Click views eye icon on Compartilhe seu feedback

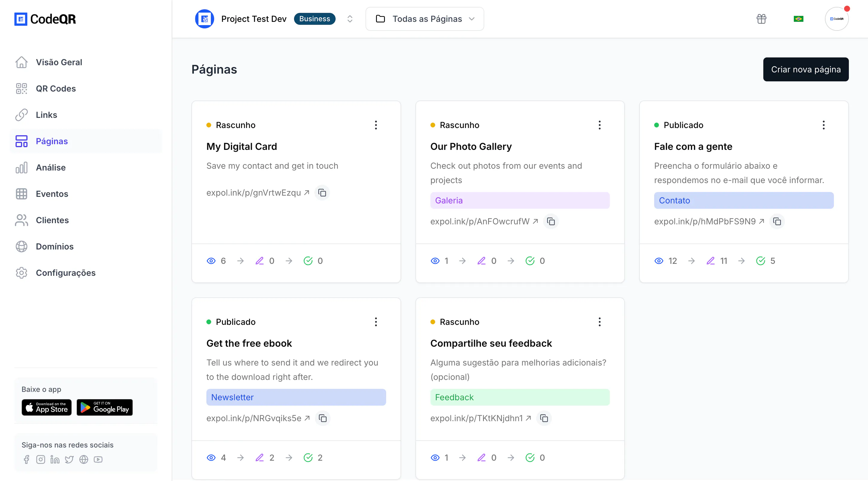435,457
